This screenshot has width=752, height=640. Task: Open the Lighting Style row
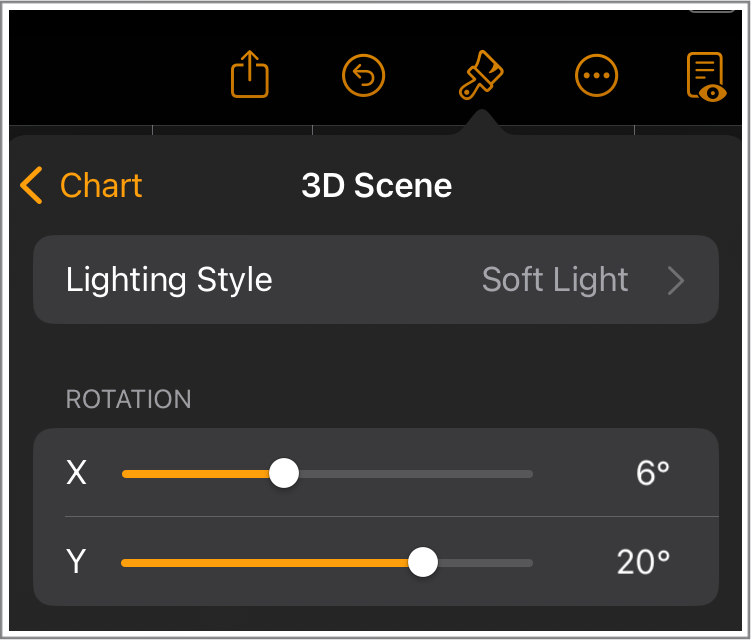point(170,280)
